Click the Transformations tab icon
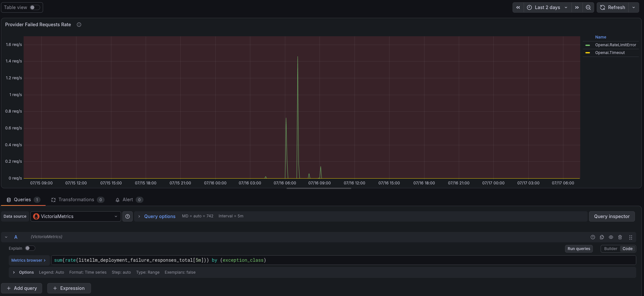Image resolution: width=644 pixels, height=296 pixels. (53, 200)
